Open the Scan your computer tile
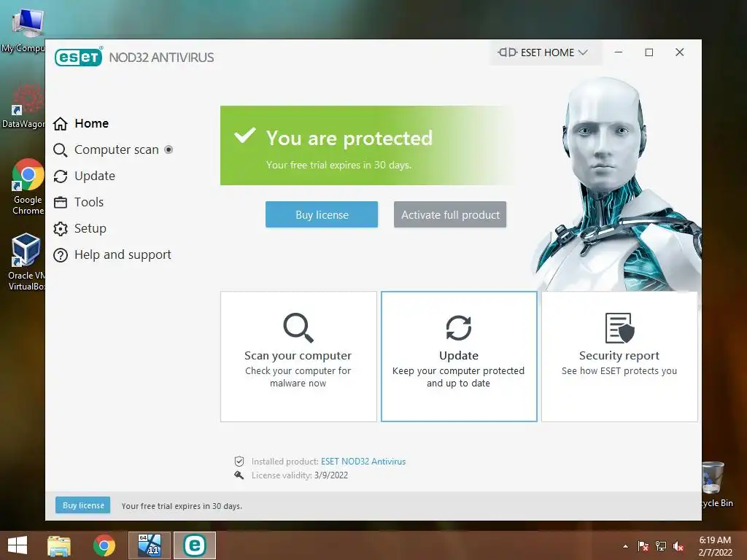 (298, 357)
